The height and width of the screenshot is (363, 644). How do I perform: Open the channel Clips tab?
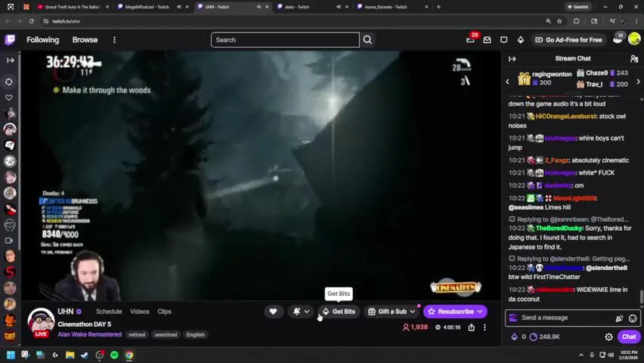coord(164,312)
